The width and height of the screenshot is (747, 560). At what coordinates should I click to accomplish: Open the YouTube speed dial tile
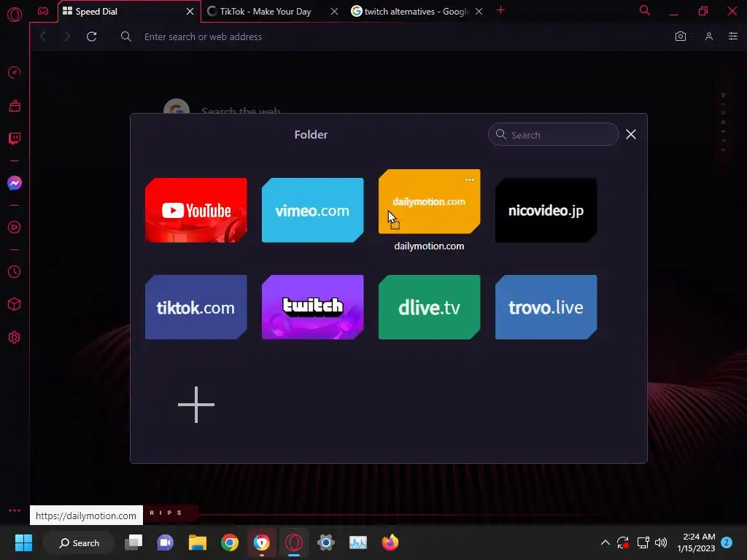[196, 210]
